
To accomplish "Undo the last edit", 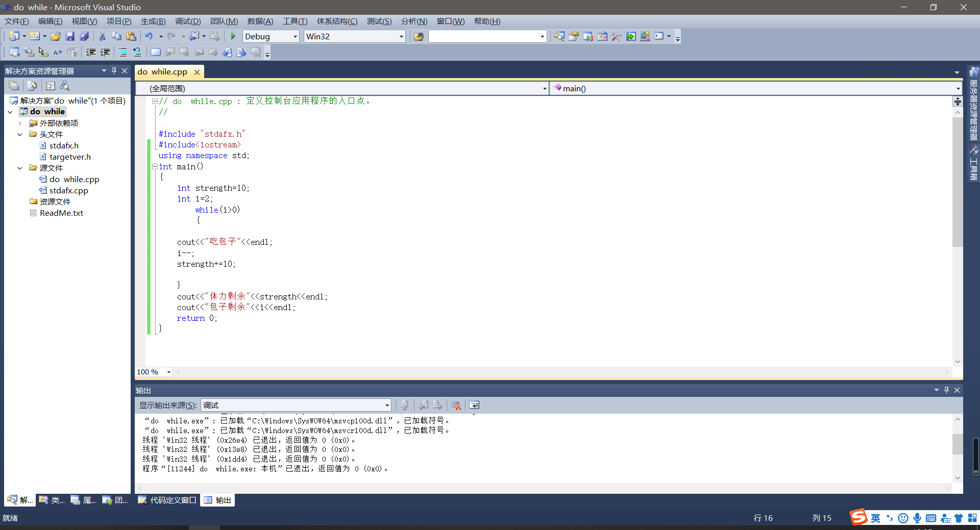I will click(x=149, y=36).
